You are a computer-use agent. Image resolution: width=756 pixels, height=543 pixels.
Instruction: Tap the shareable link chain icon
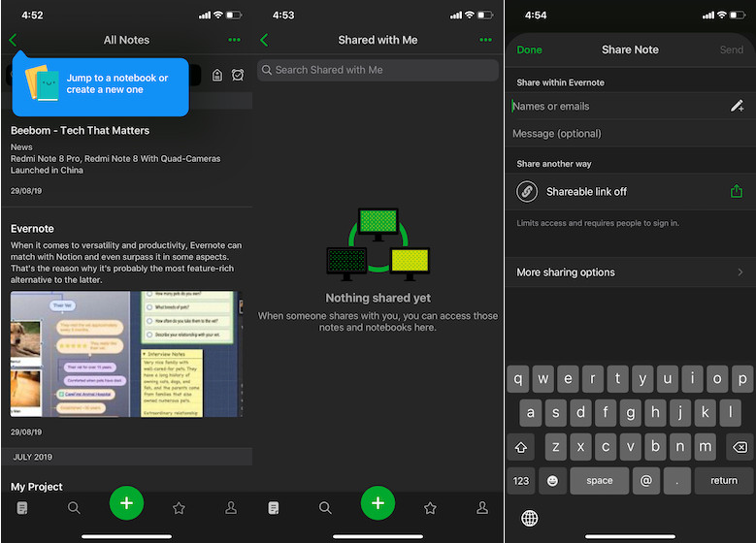click(527, 192)
